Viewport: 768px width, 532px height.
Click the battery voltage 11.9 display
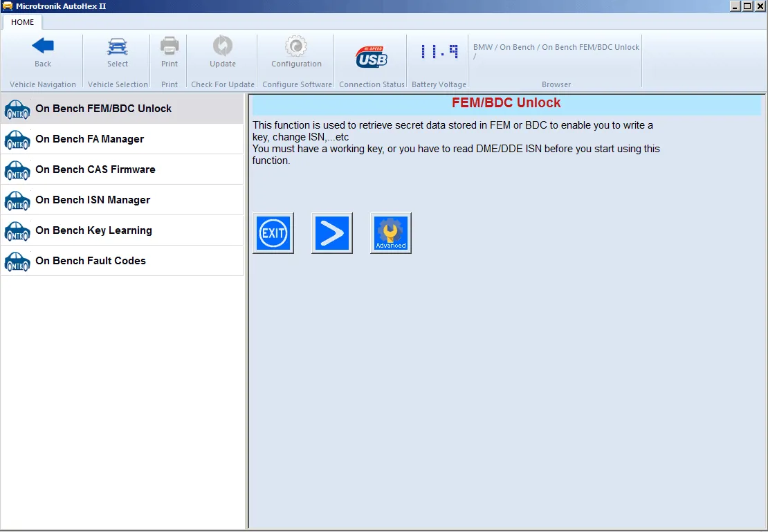coord(439,51)
